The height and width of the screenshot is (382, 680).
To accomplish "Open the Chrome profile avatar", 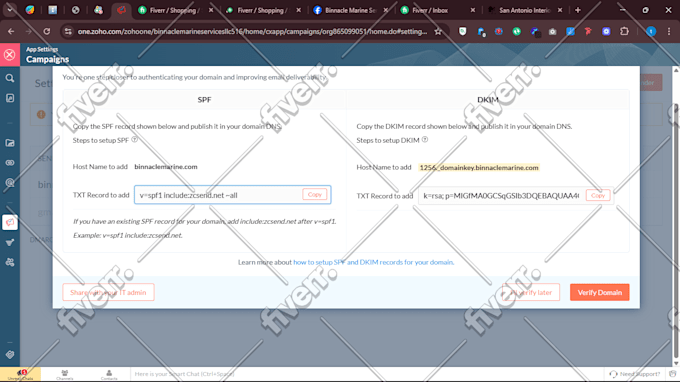I will 651,31.
